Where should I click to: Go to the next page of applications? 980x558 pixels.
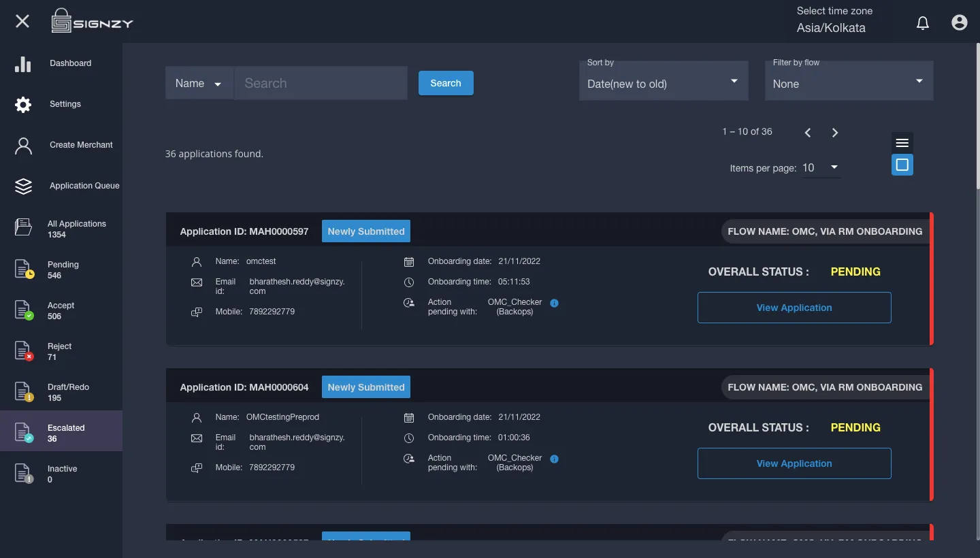[835, 133]
